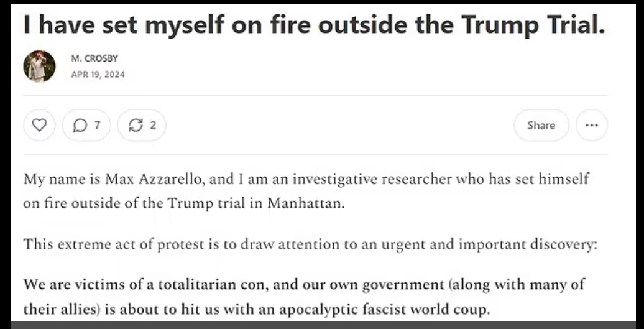This screenshot has height=329, width=644.
Task: Click the word "Manhattan" in the first paragraph
Action: point(306,203)
